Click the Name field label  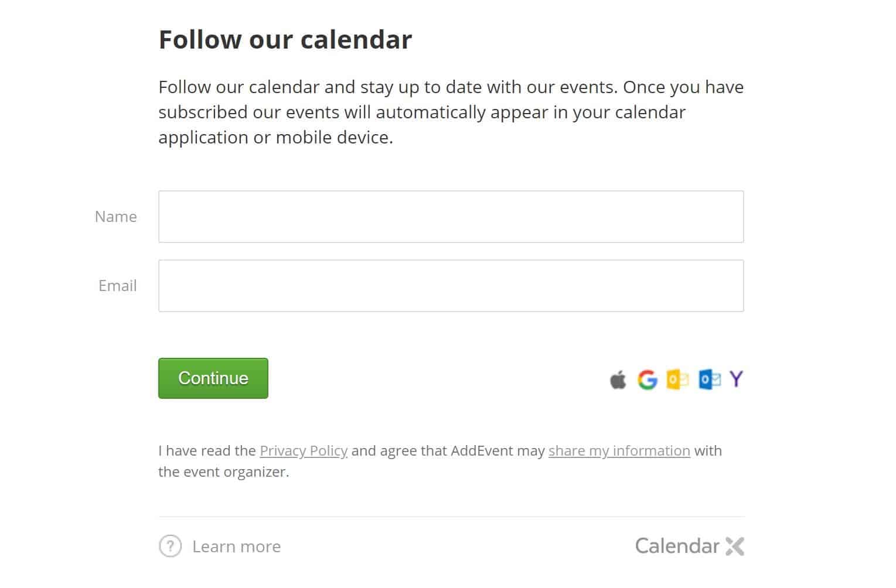116,217
